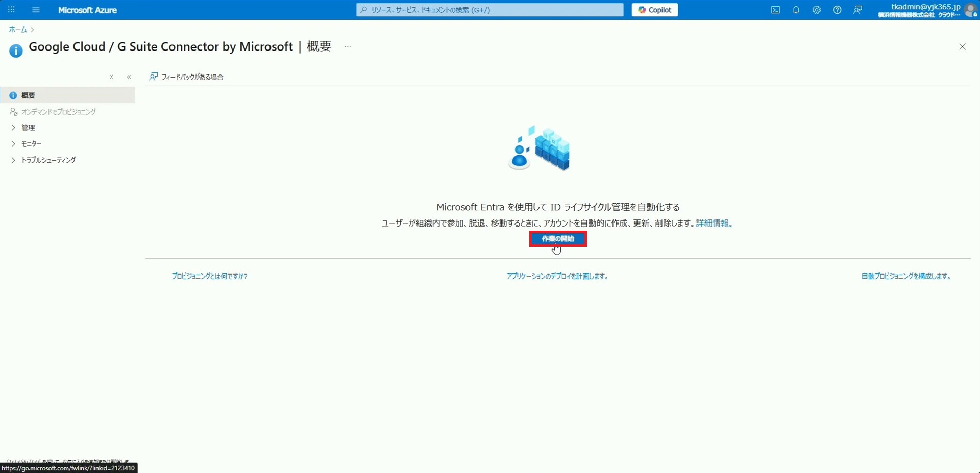
Task: Select 概要 in the left menu
Action: click(x=28, y=95)
